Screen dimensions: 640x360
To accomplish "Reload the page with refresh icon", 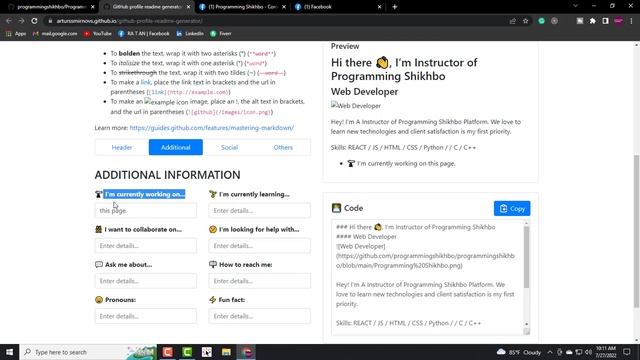I will pyautogui.click(x=34, y=21).
